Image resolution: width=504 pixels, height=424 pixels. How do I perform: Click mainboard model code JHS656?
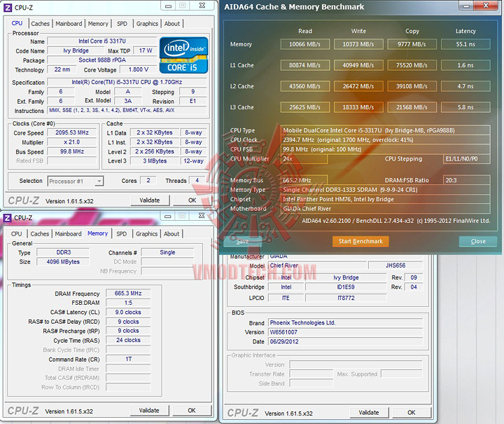(395, 266)
